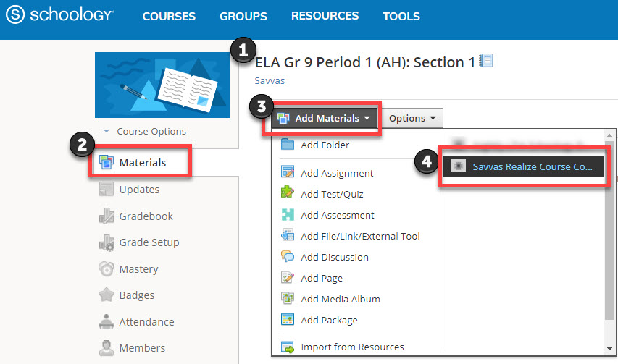Choose Add Page
Viewport: 618px width, 364px height.
322,278
